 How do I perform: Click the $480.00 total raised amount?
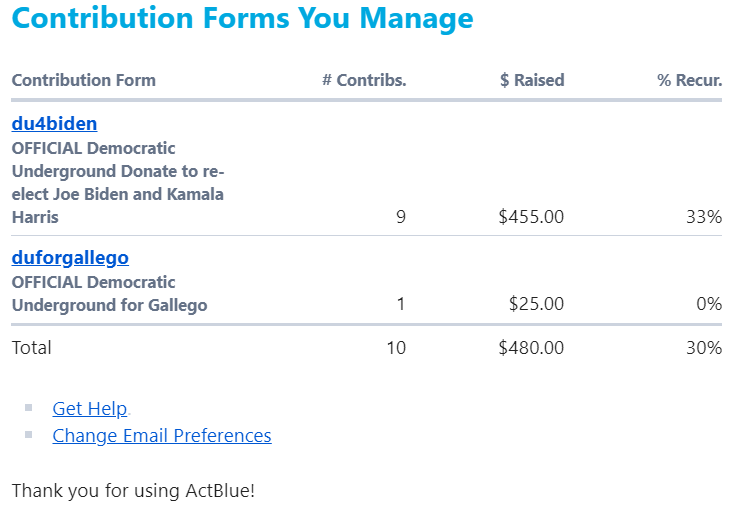[531, 348]
